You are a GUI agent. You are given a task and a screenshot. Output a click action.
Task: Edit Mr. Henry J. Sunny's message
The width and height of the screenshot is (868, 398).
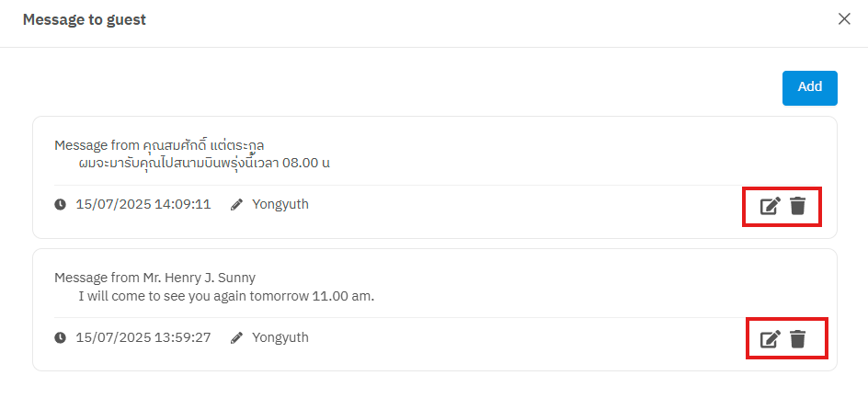[x=770, y=339]
